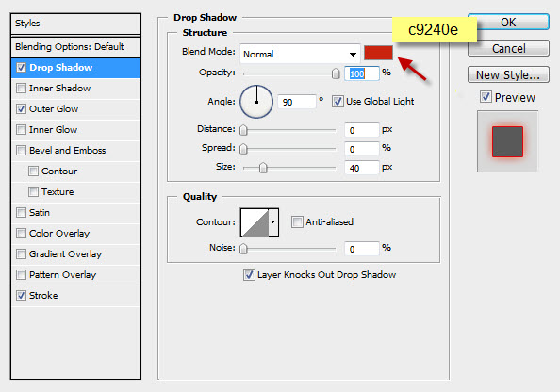Check the Satin checkbox

(21, 212)
